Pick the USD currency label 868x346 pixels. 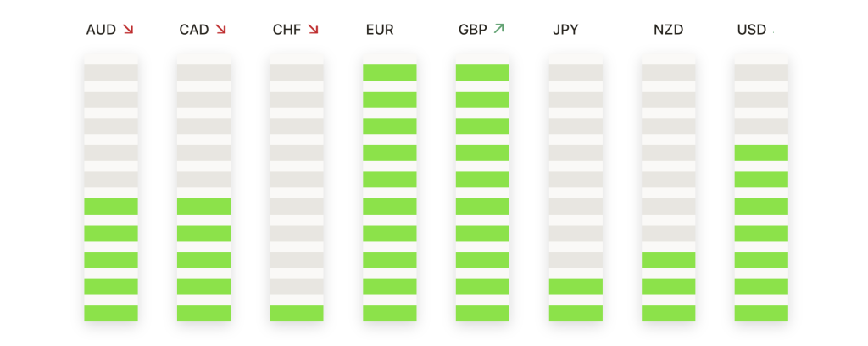click(752, 30)
